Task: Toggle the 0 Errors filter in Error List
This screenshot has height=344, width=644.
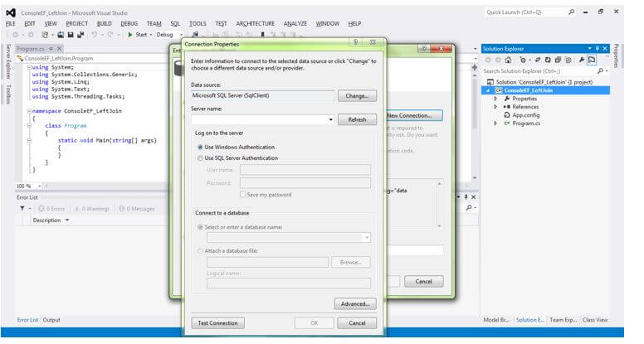Action: 51,209
